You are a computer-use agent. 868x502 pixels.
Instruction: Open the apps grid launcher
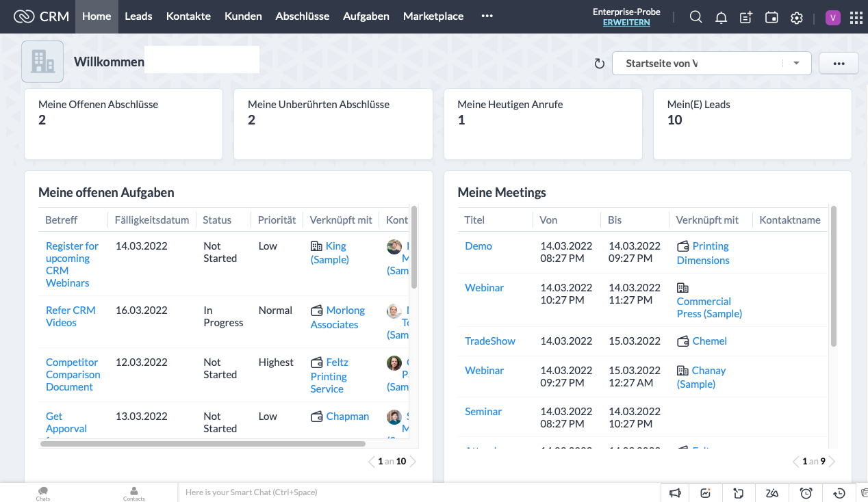tap(855, 18)
